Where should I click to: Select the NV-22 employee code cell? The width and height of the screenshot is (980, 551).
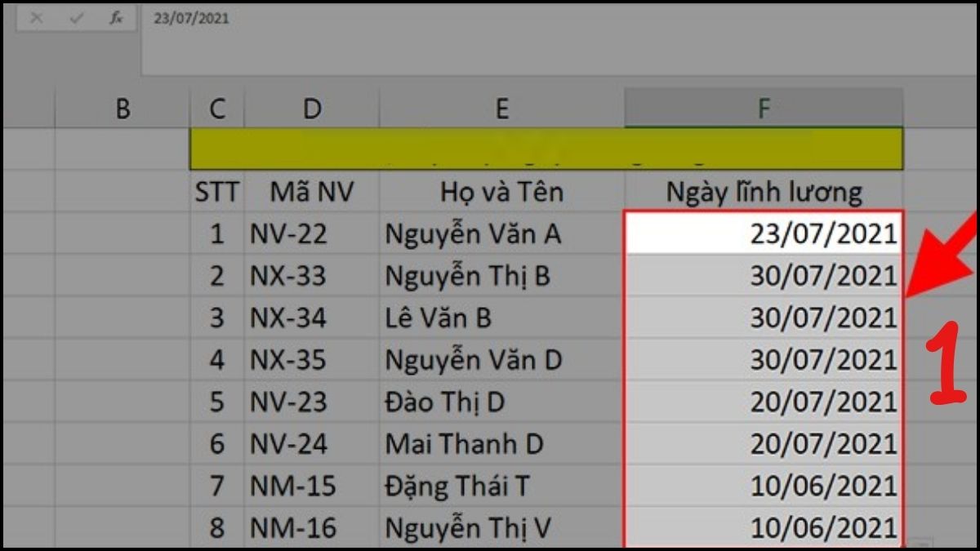pos(311,233)
